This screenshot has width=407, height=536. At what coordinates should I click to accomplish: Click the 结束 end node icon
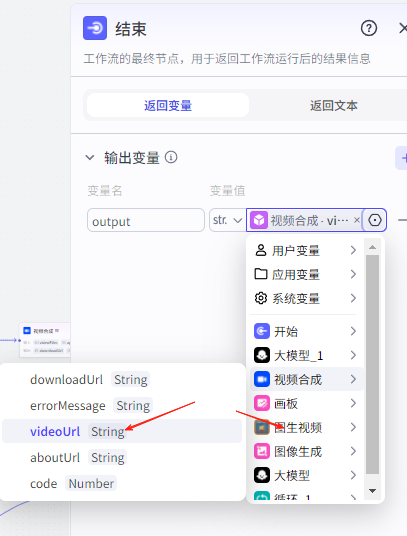tap(95, 28)
